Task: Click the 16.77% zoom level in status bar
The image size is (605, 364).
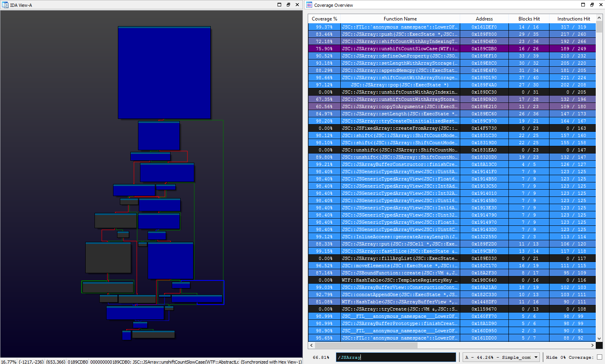Action: coord(8,362)
